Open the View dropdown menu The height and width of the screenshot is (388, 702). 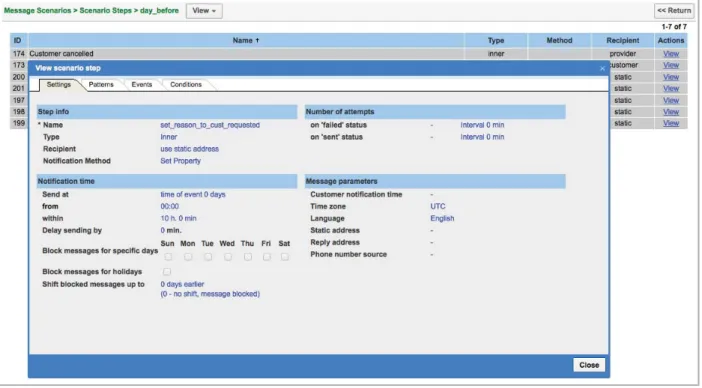pyautogui.click(x=204, y=11)
